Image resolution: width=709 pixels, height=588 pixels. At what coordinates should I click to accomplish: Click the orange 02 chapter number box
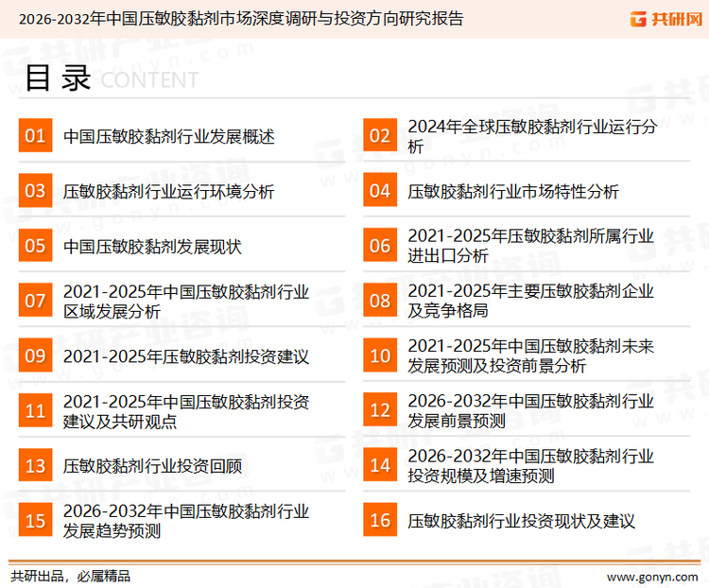click(x=380, y=135)
